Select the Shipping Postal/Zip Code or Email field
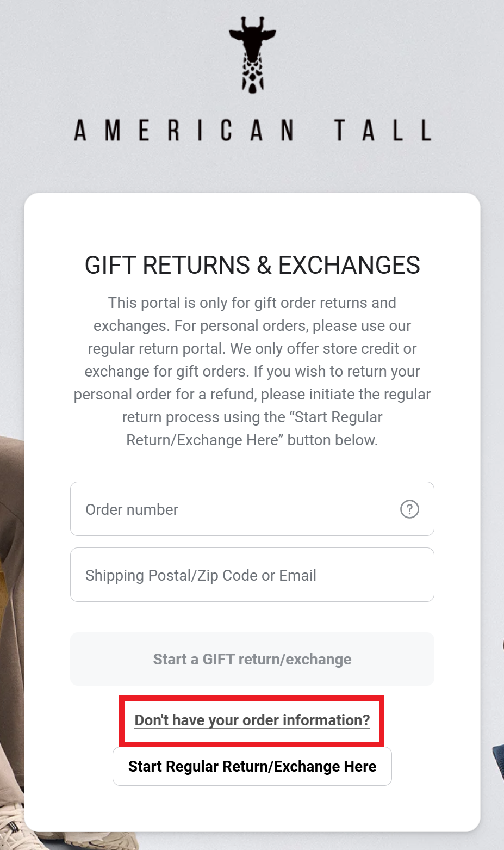 click(252, 575)
